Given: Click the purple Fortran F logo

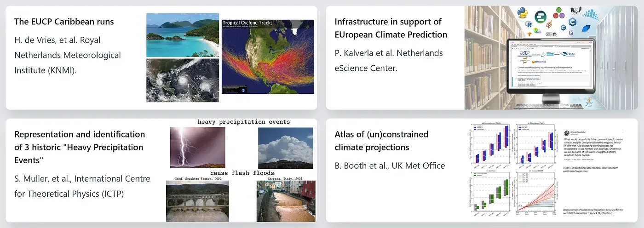Looking at the screenshot, I should coord(571,33).
